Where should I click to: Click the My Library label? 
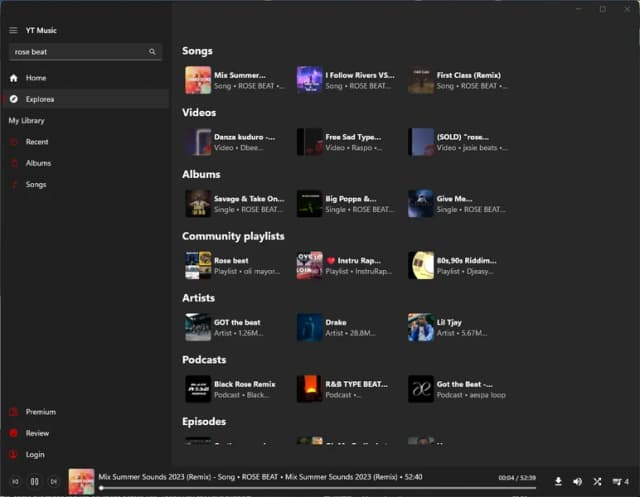coord(27,121)
